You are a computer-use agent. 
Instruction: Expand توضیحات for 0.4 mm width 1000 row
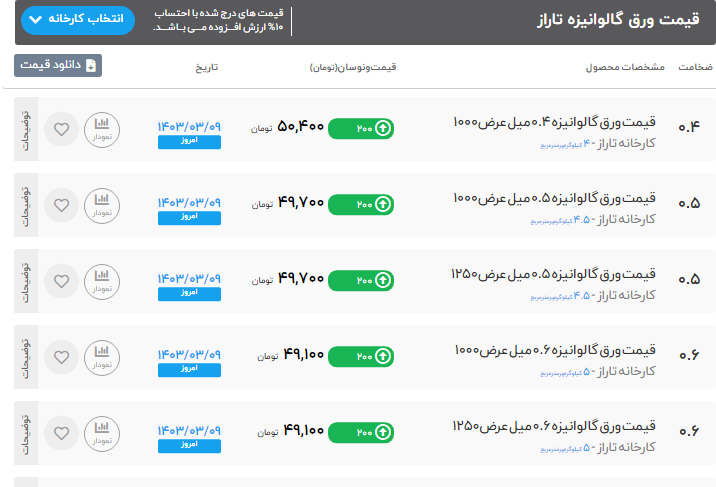pos(26,128)
